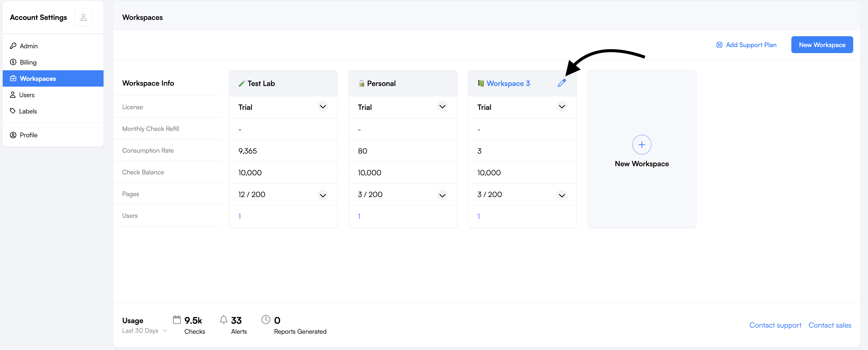Click the key icon next to Admin
The image size is (868, 350).
click(x=13, y=46)
